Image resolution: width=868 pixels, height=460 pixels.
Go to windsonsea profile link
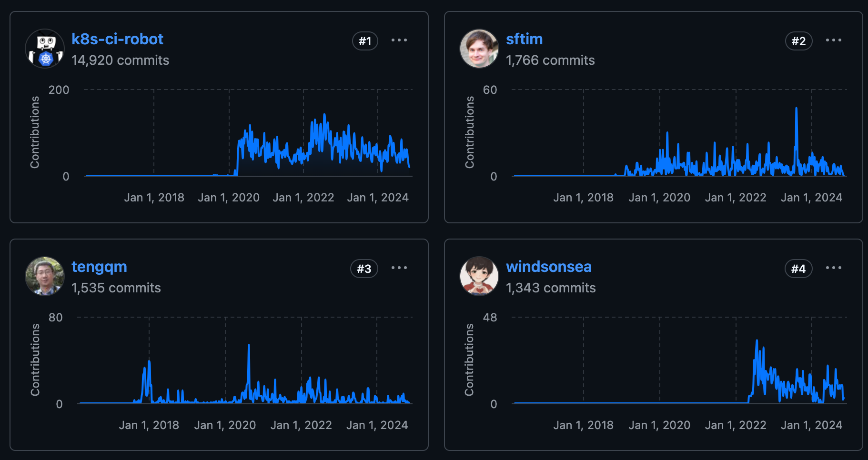pyautogui.click(x=548, y=267)
